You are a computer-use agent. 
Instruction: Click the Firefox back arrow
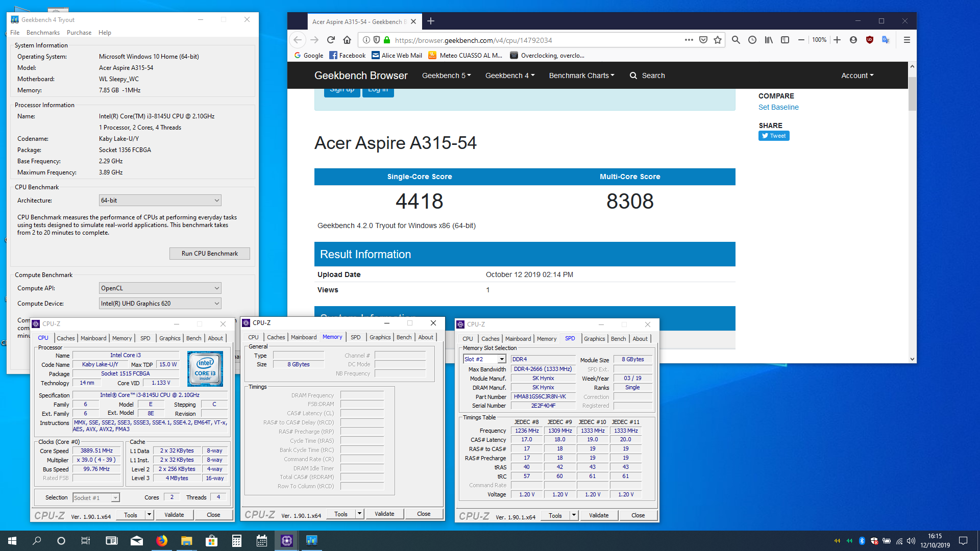(298, 40)
